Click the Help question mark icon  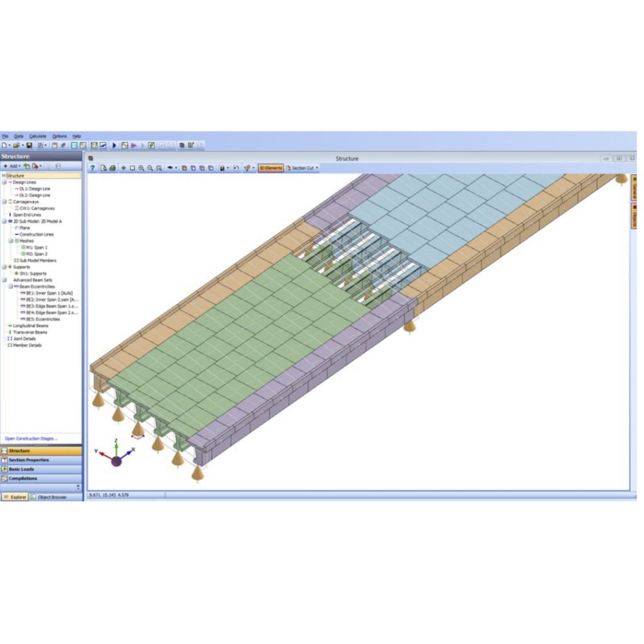coord(92,168)
